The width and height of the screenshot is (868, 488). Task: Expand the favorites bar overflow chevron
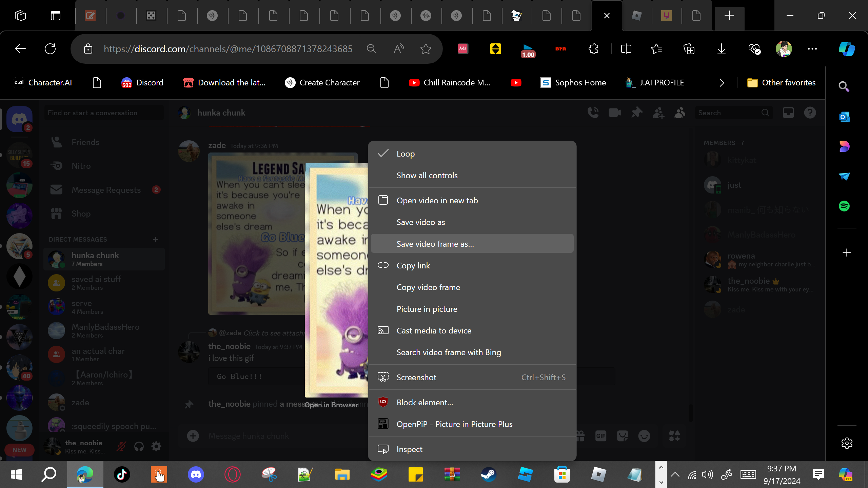[722, 83]
